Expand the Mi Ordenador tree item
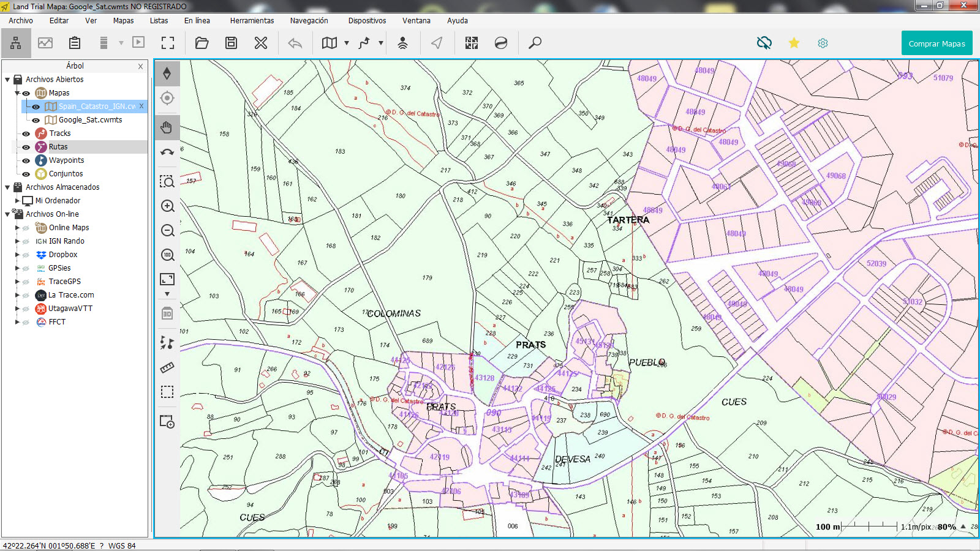 tap(18, 200)
